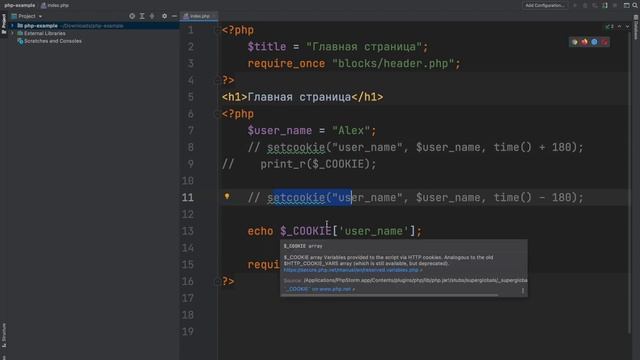Viewport: 640px width, 360px height.
Task: Click the fold marker on line 16
Action: pos(218,282)
